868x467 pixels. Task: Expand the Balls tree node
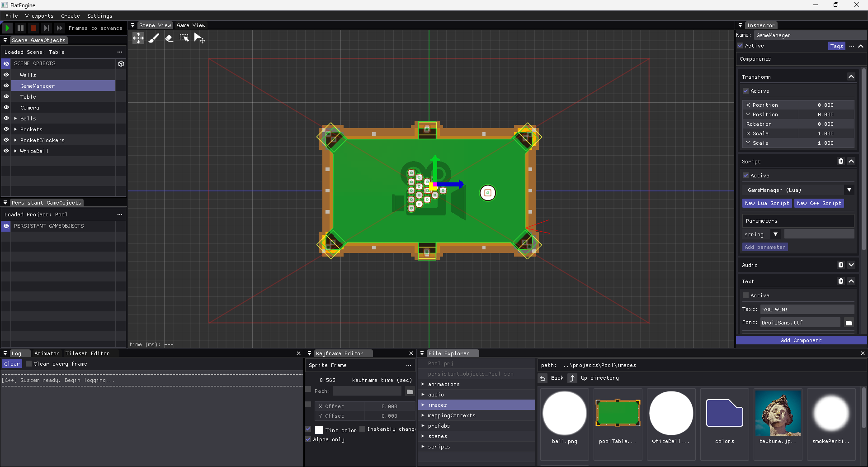(x=16, y=119)
